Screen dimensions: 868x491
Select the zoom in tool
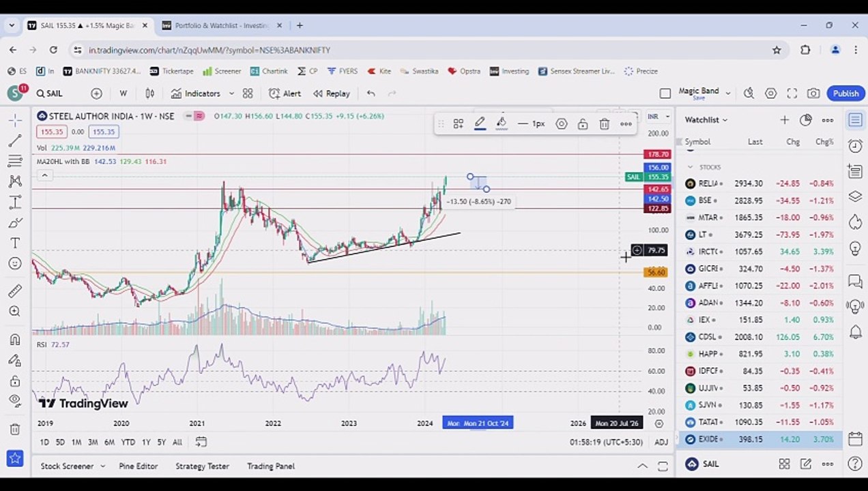[x=14, y=312]
